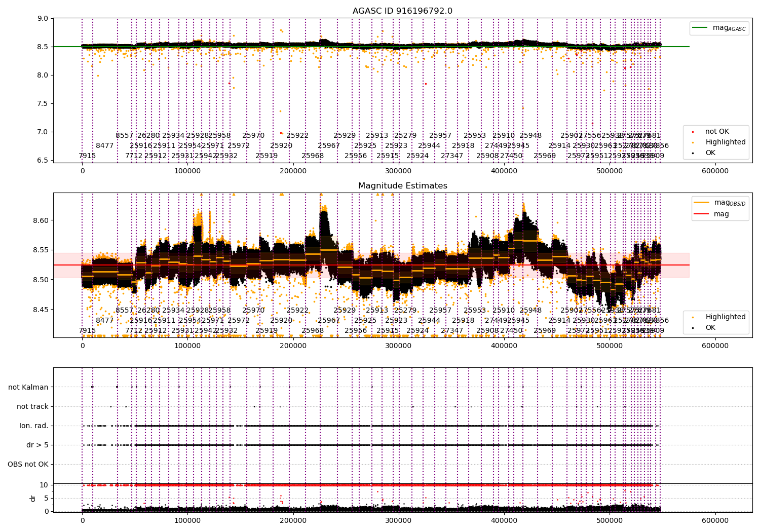Click obsid label '25967' in Magnitude Estimates plot
This screenshot has height=532, width=760.
[329, 321]
